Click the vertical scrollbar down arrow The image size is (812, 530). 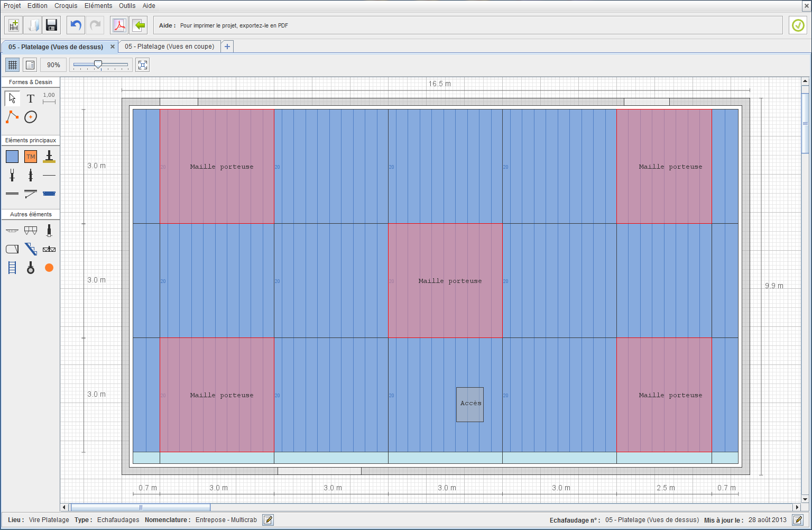[x=805, y=499]
